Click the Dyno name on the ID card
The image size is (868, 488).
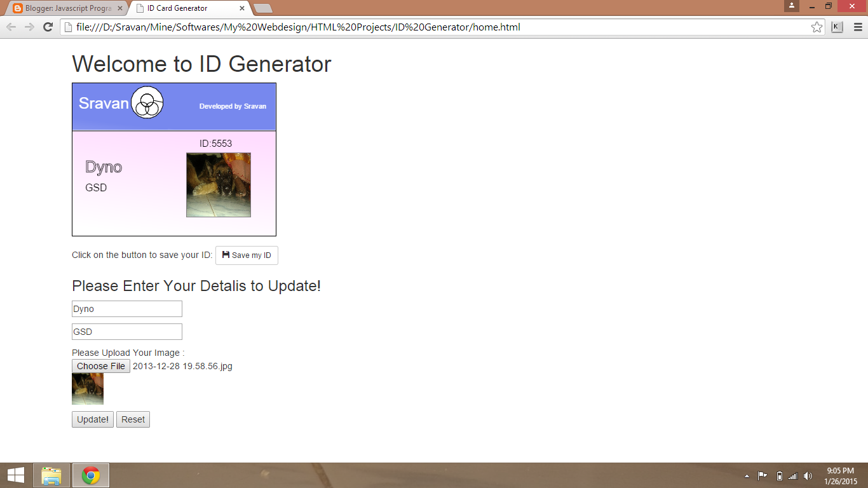pos(104,167)
